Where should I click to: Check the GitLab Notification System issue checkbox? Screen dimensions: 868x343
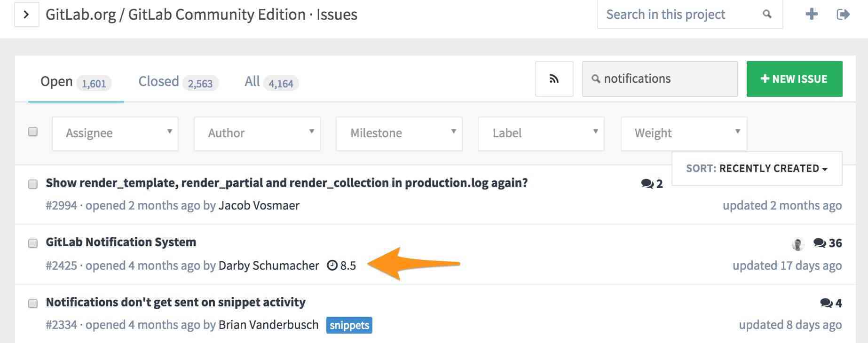[x=33, y=243]
